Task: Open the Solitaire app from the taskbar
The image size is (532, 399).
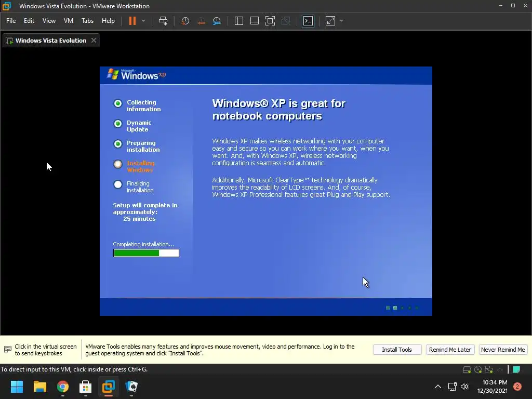Action: pyautogui.click(x=131, y=387)
